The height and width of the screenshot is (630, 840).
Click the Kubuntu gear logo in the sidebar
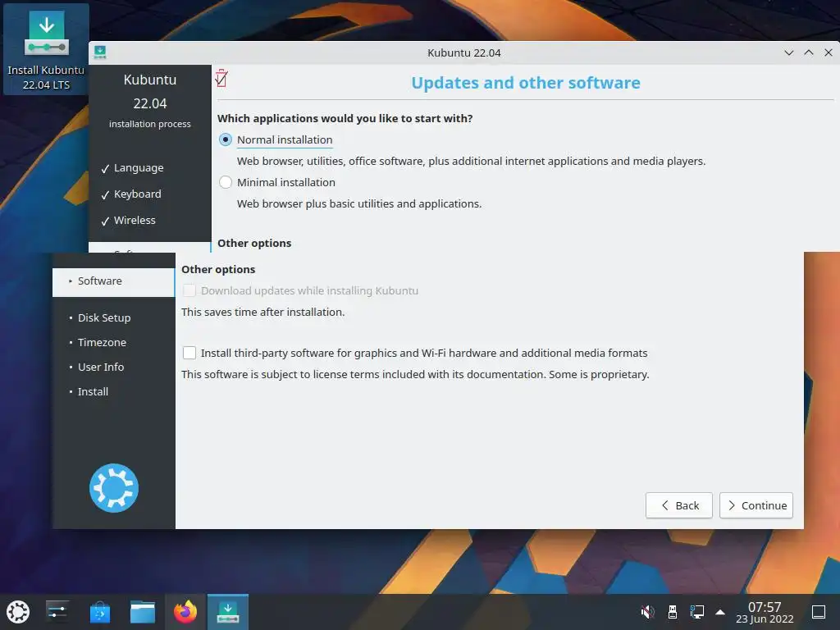[113, 488]
